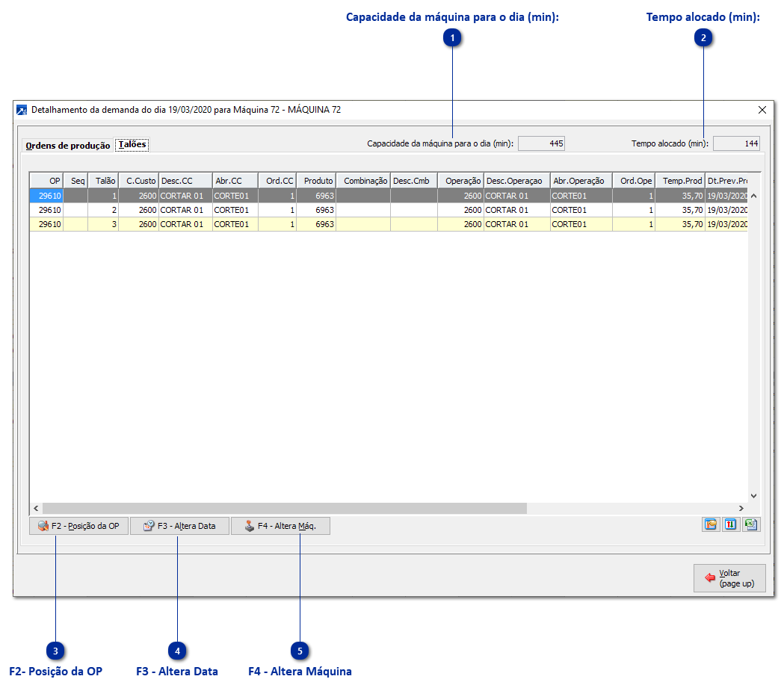This screenshot has height=691, width=784.
Task: Click the Desc.CC column header
Action: (185, 181)
